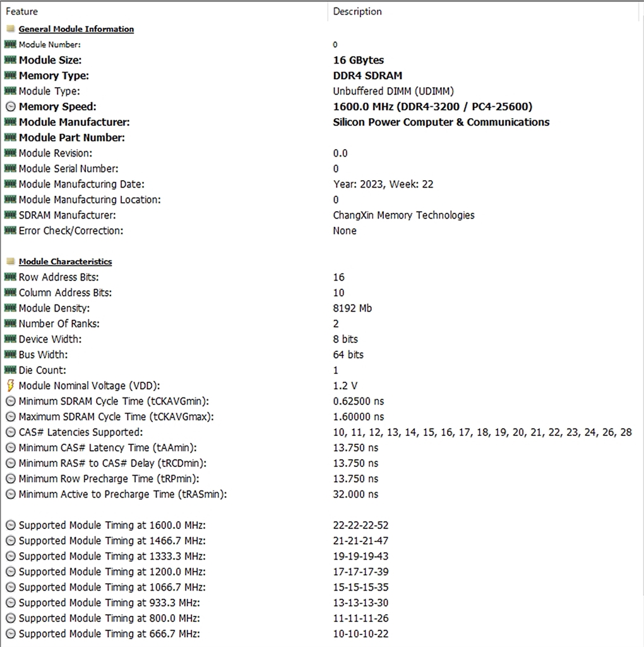Select the Module Density row label
The width and height of the screenshot is (644, 647).
(x=54, y=308)
